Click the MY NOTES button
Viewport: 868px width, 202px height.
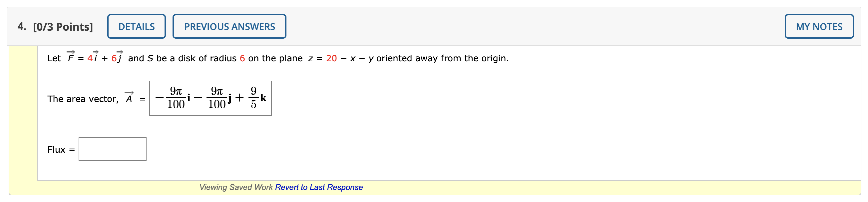point(819,26)
